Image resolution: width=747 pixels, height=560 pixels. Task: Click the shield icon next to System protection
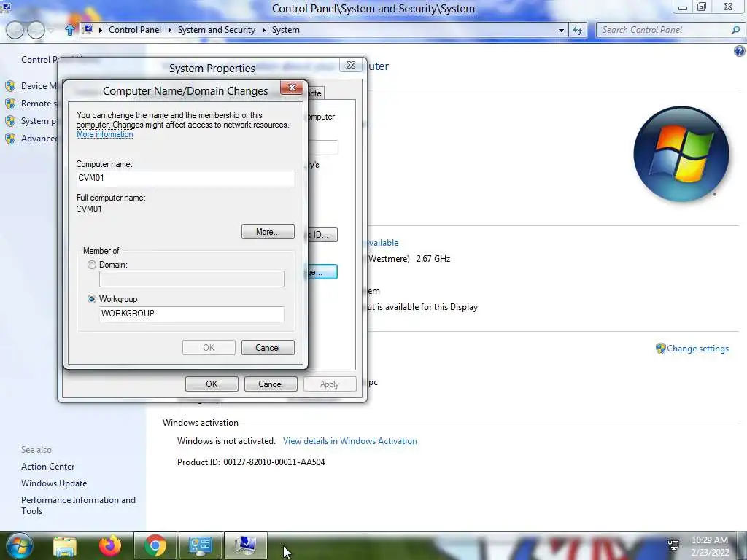[x=10, y=121]
